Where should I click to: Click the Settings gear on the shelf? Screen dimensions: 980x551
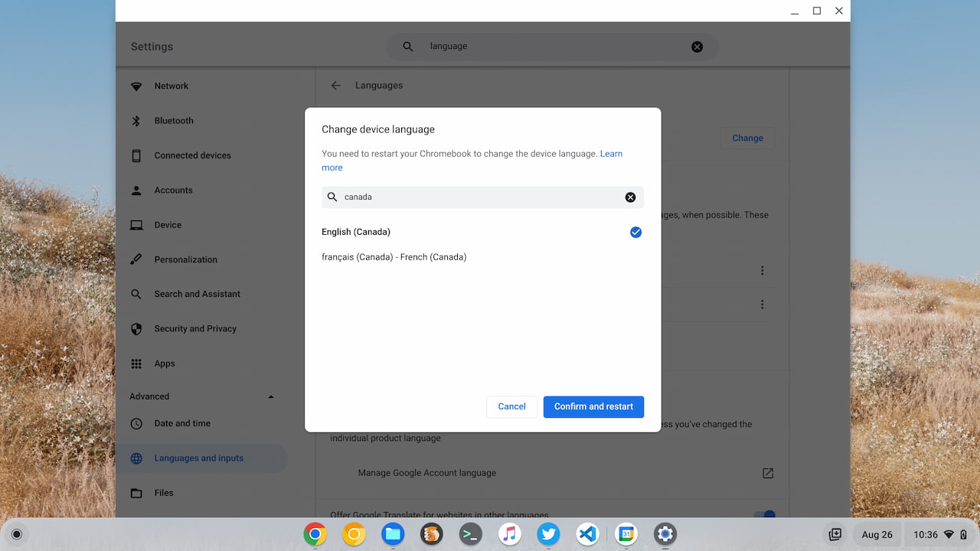[665, 534]
